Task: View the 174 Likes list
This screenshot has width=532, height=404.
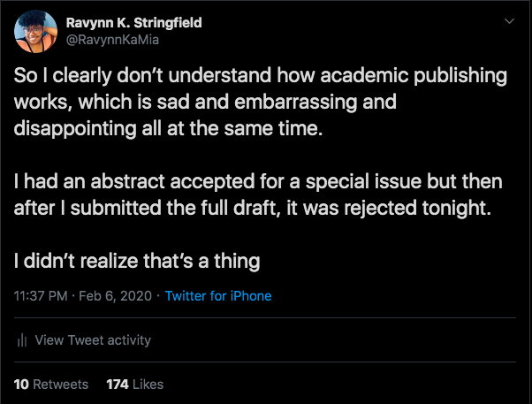Action: click(134, 385)
